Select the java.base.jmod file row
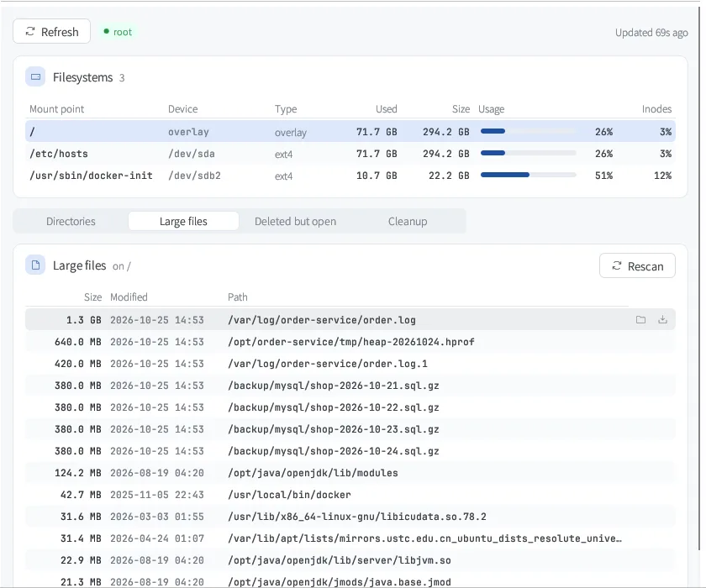The image size is (706, 588). tap(350, 580)
